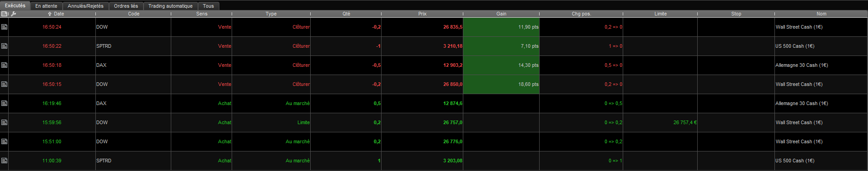Open details icon for 15:59:56 DOW order

point(4,122)
